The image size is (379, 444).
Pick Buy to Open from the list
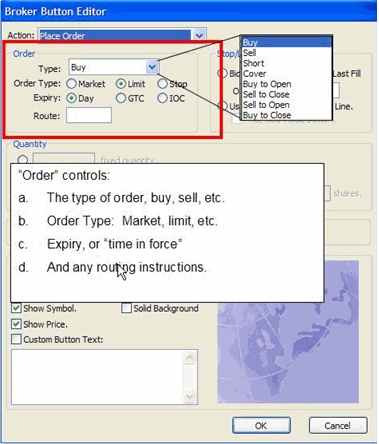[x=286, y=84]
